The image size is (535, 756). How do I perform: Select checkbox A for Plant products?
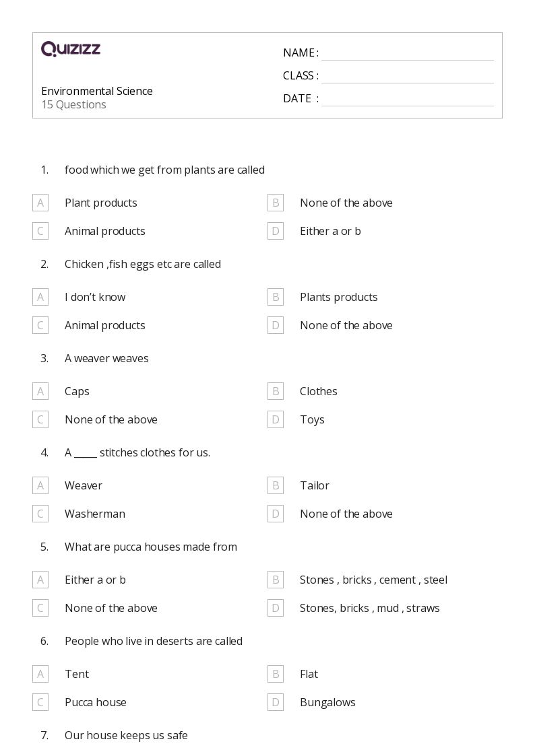point(40,203)
